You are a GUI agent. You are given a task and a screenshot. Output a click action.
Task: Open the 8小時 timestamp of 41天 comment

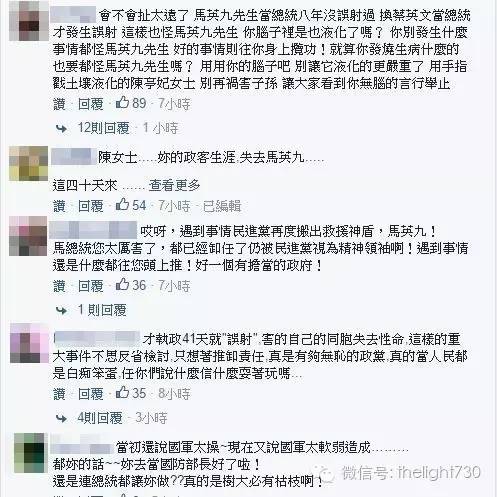(x=174, y=394)
